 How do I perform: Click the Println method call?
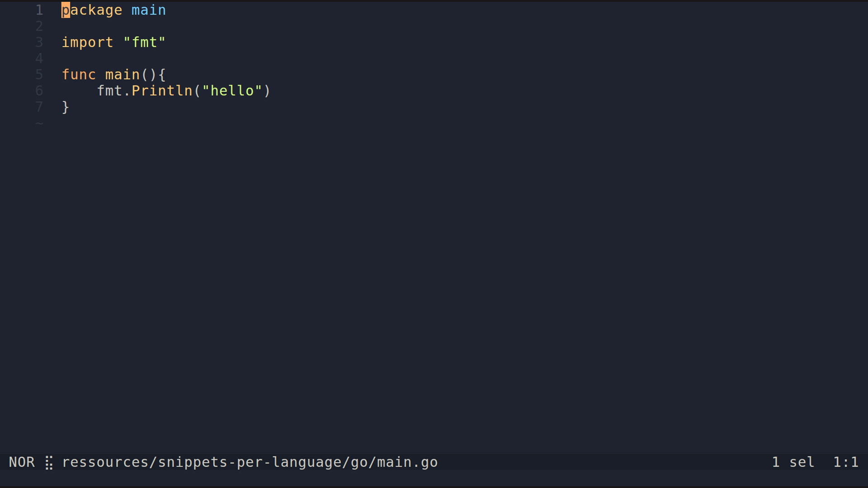click(162, 91)
